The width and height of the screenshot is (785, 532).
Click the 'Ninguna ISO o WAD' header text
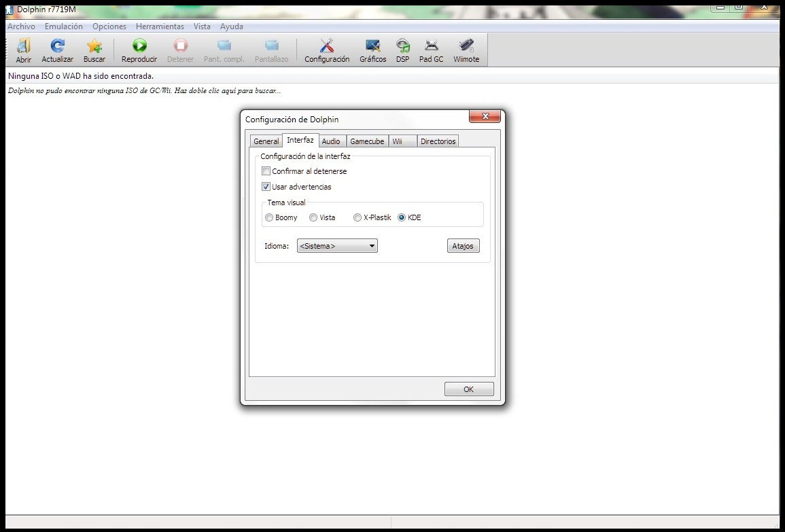(x=81, y=76)
